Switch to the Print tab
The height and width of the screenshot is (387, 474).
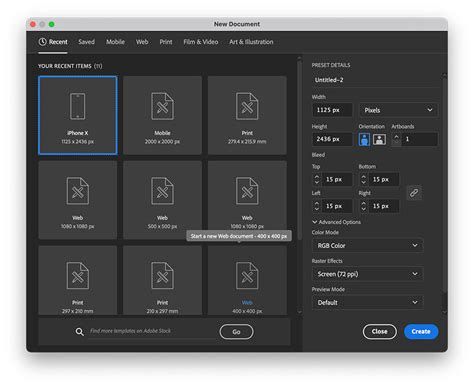[166, 42]
